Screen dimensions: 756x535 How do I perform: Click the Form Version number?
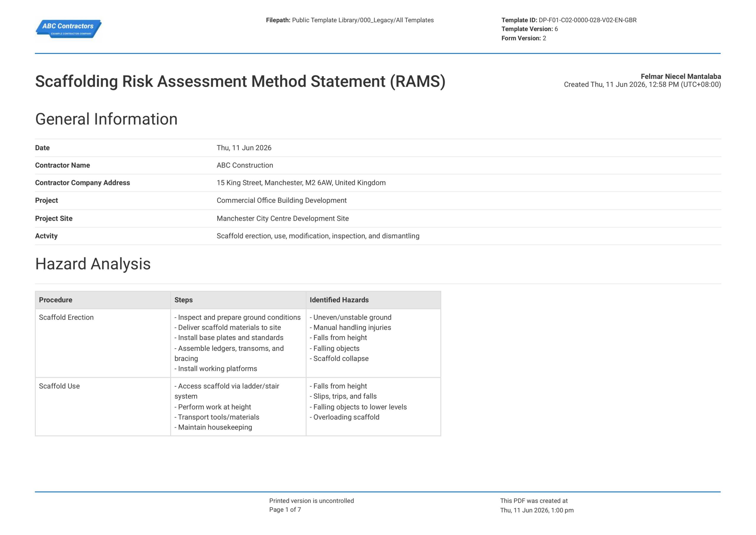point(544,38)
